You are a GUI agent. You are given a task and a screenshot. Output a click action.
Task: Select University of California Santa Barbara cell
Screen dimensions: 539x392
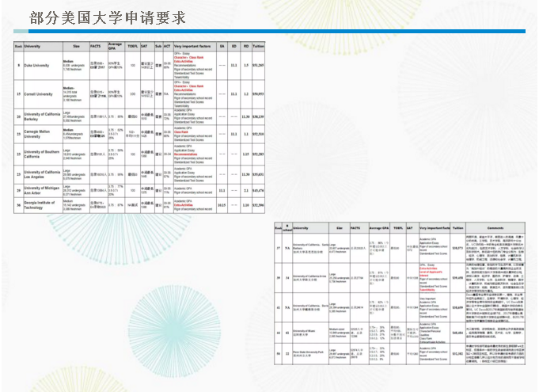tap(309, 248)
